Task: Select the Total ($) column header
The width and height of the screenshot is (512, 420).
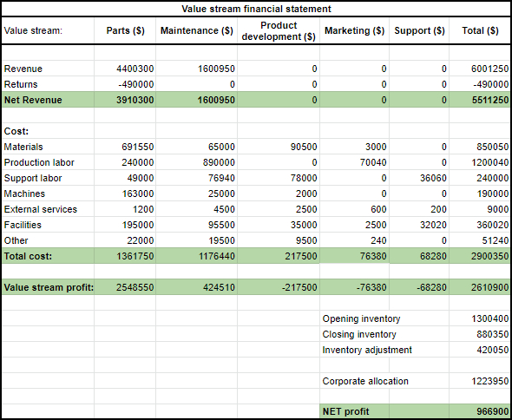Action: tap(480, 30)
